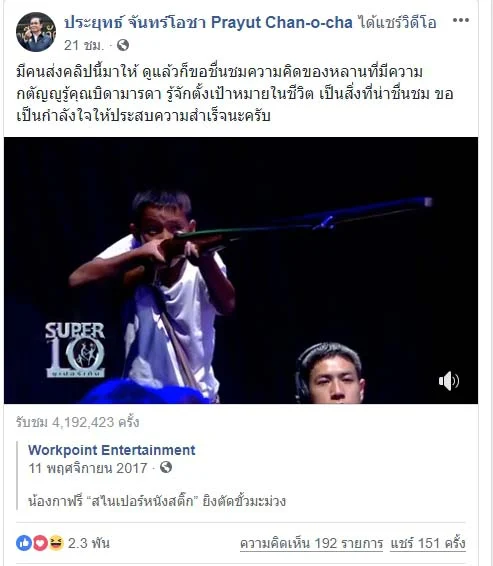Play the shared slingshot video

coord(241,270)
